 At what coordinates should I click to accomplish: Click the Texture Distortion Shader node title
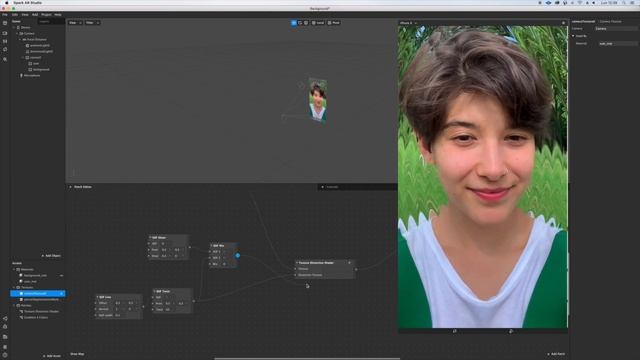[x=316, y=263]
